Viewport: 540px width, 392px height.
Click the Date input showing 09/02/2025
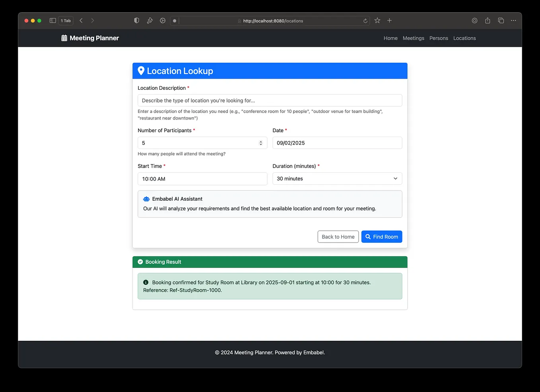click(337, 143)
